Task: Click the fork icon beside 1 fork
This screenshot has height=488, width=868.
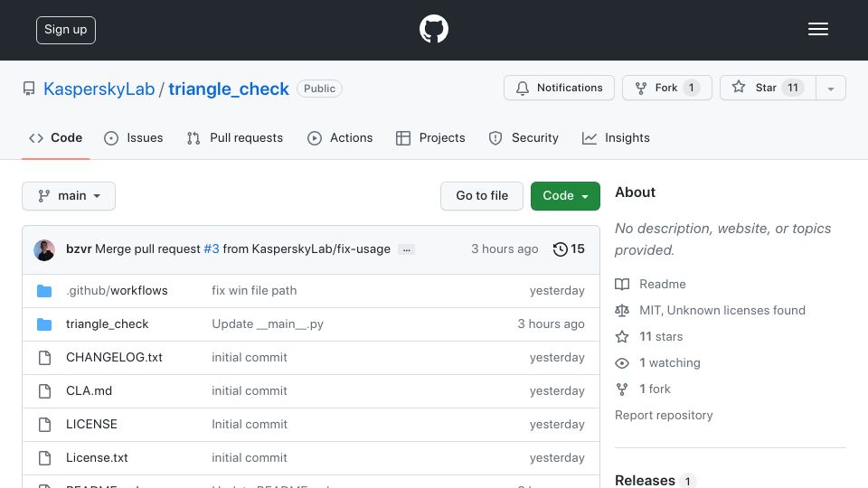Action: pyautogui.click(x=622, y=389)
